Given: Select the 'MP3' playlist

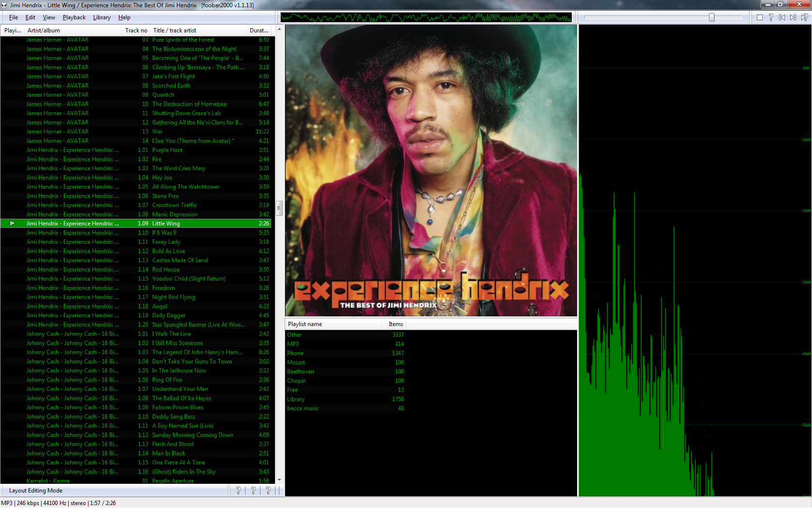Looking at the screenshot, I should (x=345, y=344).
